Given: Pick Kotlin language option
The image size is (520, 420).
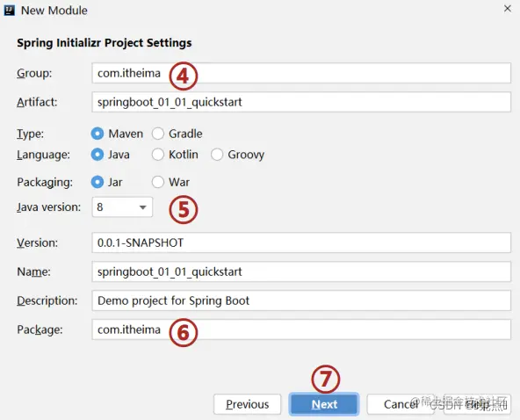Looking at the screenshot, I should pyautogui.click(x=158, y=155).
